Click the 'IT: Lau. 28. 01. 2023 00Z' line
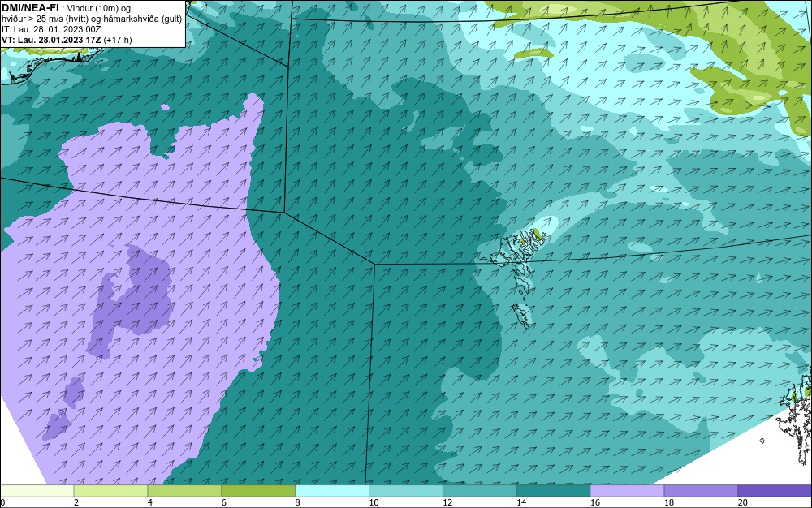 click(51, 29)
